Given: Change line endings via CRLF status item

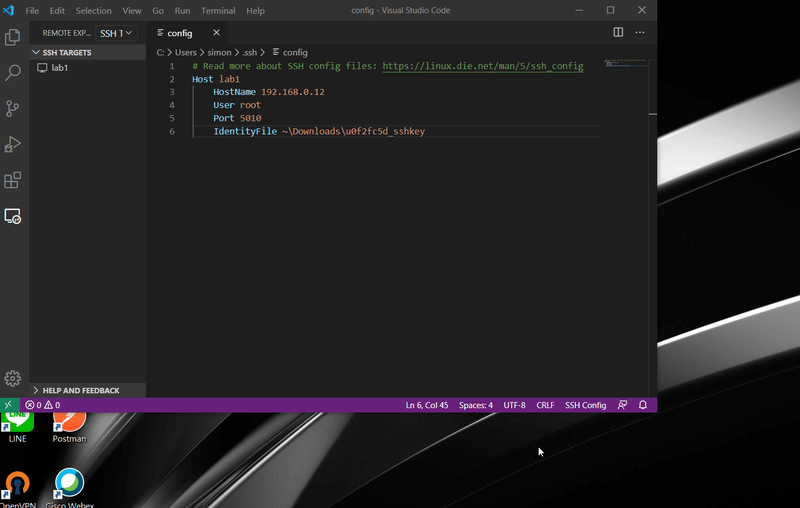Looking at the screenshot, I should coord(545,405).
